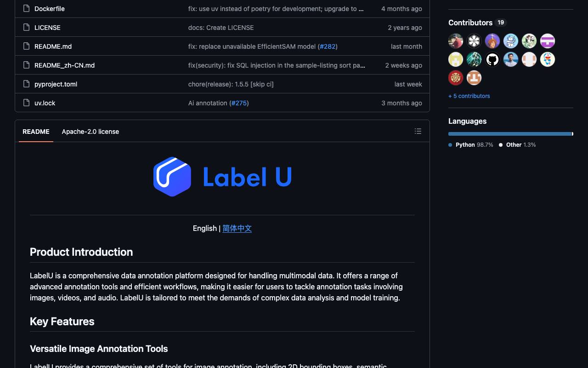
Task: Switch to the Apache-2.0 license tab
Action: tap(90, 132)
